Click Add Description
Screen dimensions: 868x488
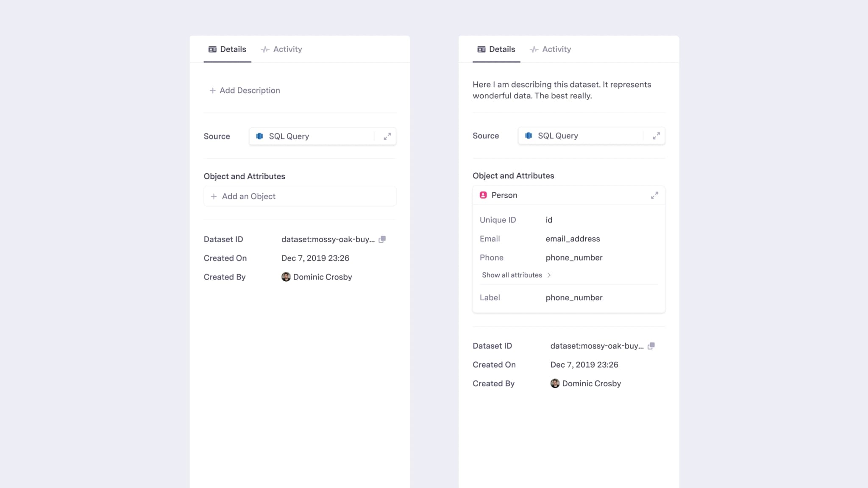(245, 91)
